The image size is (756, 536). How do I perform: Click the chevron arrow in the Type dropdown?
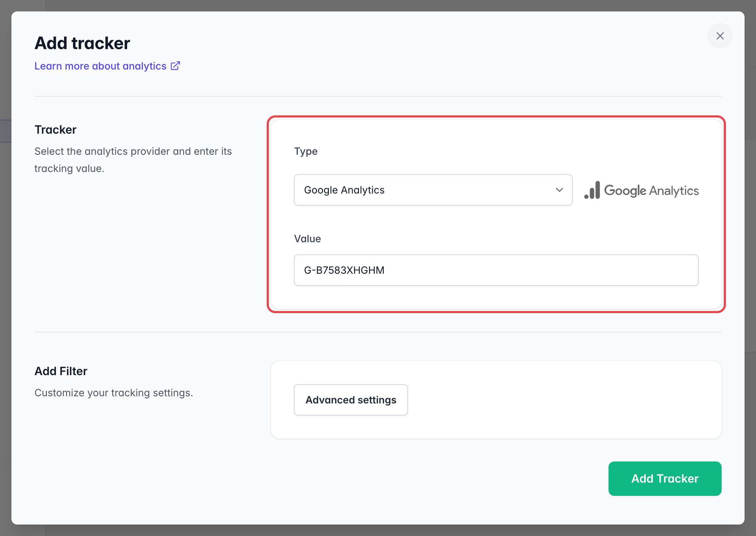(x=559, y=190)
